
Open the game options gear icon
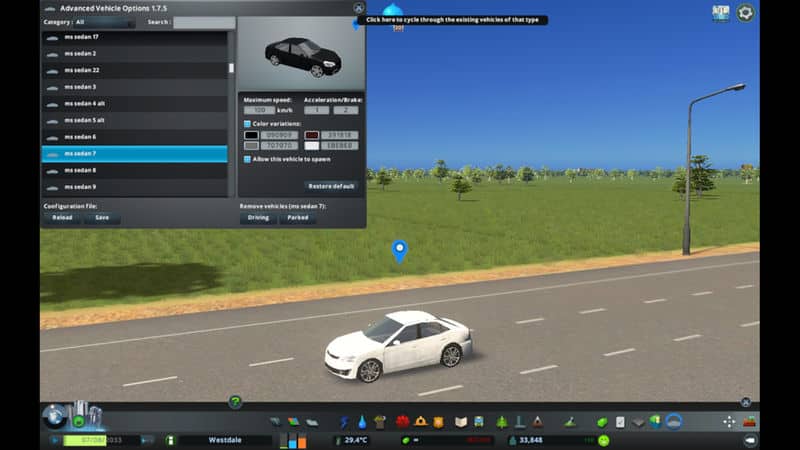(745, 13)
